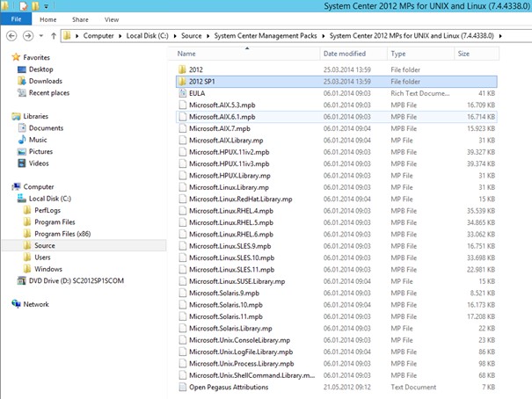The image size is (532, 399).
Task: Expand arrow after System Center Management Packs
Action: (323, 36)
